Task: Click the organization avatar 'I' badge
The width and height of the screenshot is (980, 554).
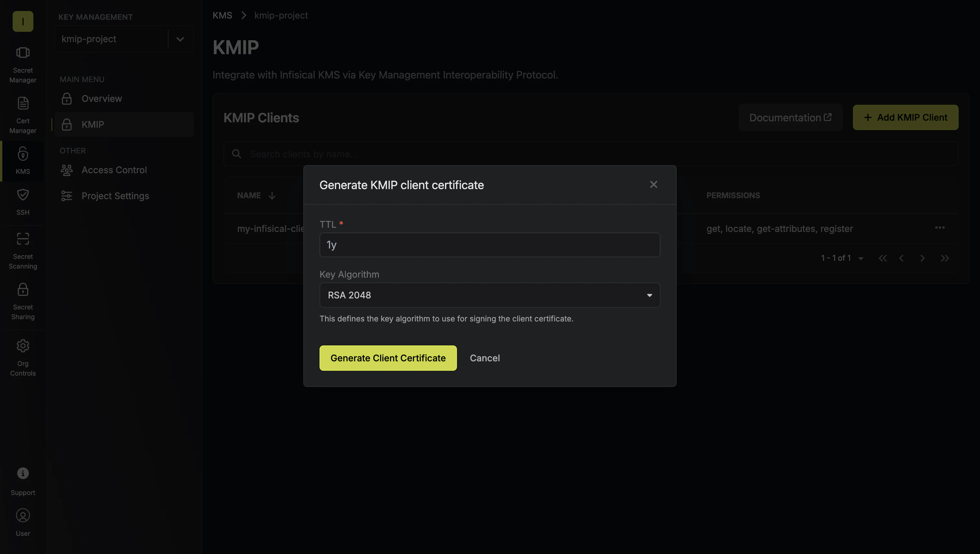Action: click(x=23, y=21)
